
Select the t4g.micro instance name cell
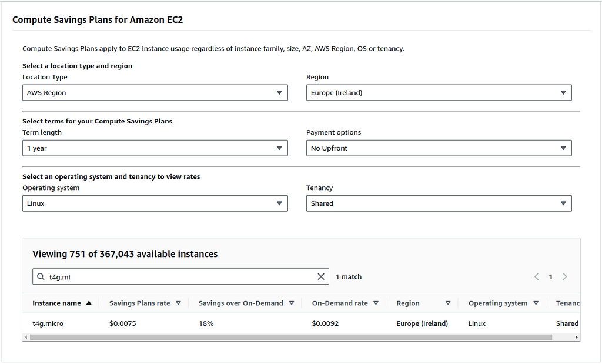pyautogui.click(x=48, y=323)
